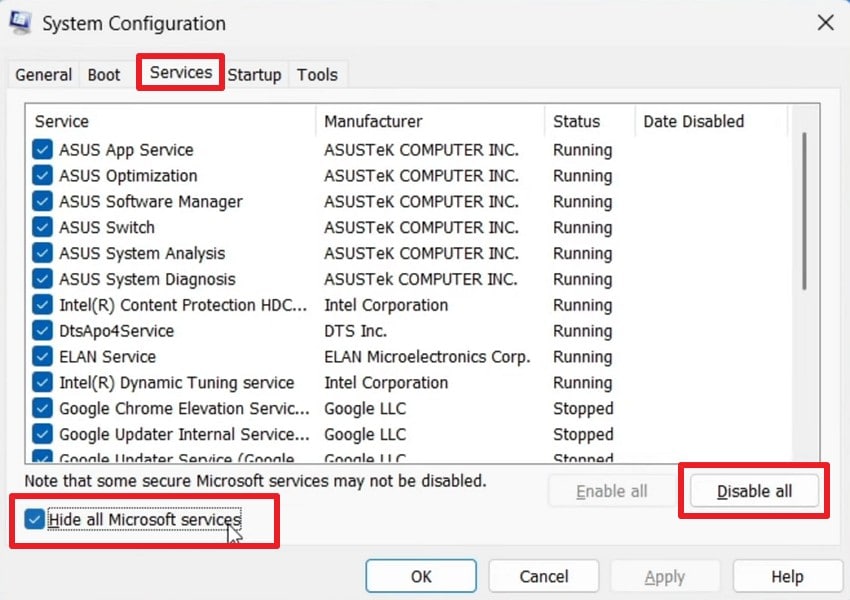Switch to the Startup tab

point(255,74)
